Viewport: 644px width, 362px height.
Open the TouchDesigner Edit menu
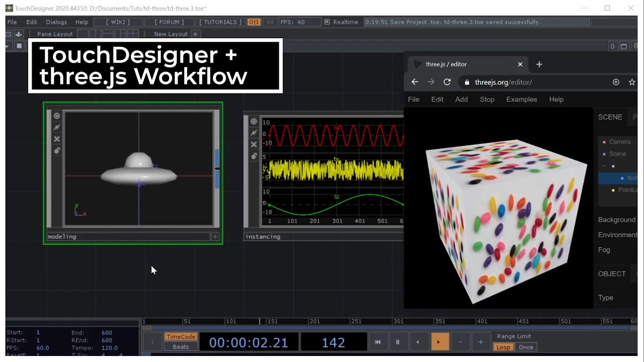point(32,22)
